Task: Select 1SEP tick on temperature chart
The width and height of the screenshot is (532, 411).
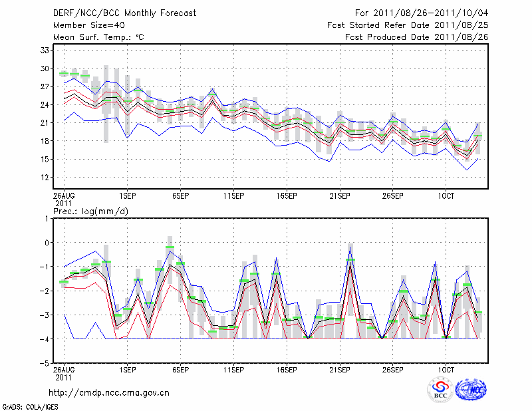Action: [128, 196]
